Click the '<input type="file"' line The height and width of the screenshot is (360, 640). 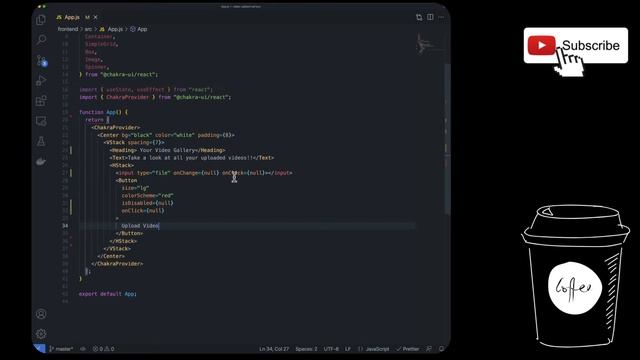click(204, 173)
